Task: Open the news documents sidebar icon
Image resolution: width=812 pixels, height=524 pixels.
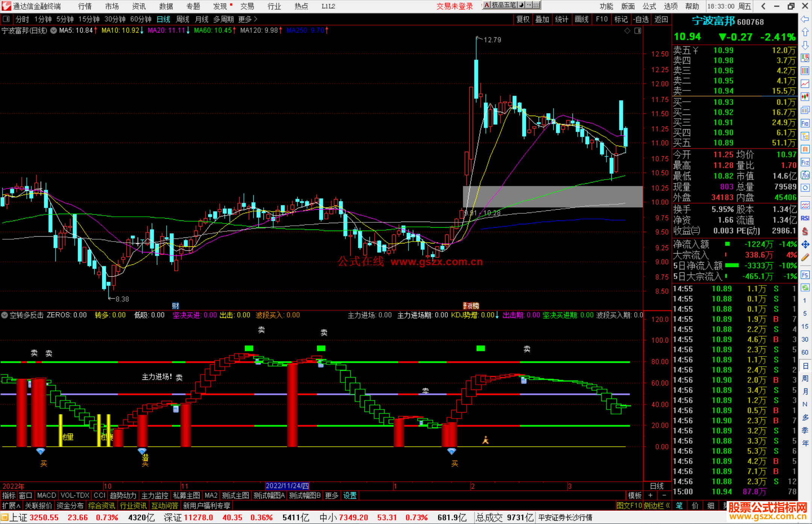Action: 805,110
